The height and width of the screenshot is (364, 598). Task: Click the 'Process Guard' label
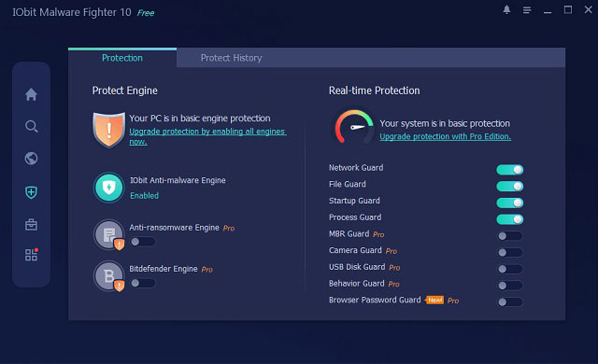(x=355, y=217)
